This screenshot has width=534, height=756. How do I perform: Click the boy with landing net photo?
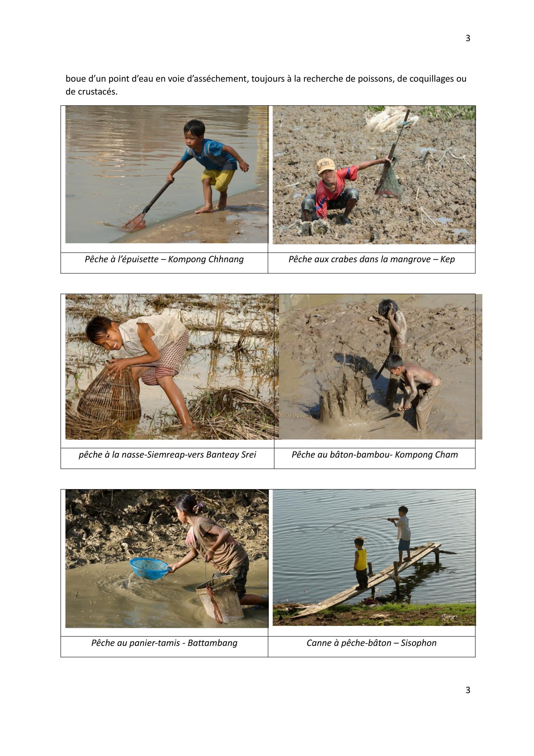click(x=167, y=175)
